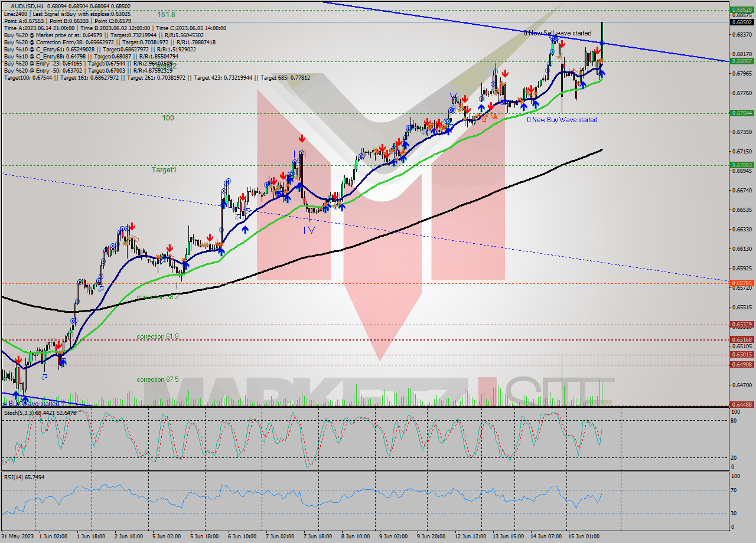Select the 'Buy %20 @ Correction Entry38' line
The image size is (756, 543).
(x=109, y=42)
